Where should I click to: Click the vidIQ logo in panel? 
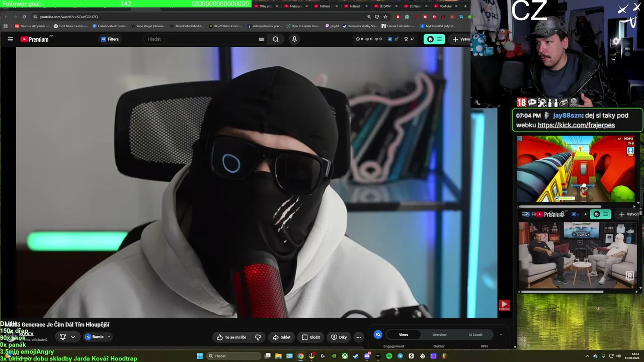click(378, 334)
